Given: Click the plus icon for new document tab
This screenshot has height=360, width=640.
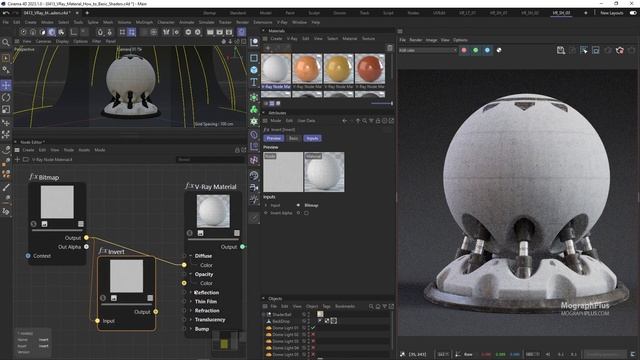Looking at the screenshot, I should (87, 13).
